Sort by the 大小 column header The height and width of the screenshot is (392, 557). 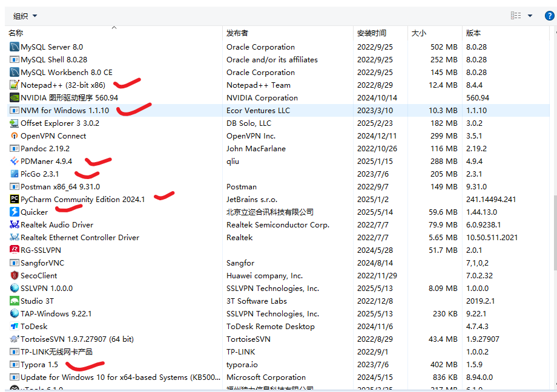pos(435,33)
